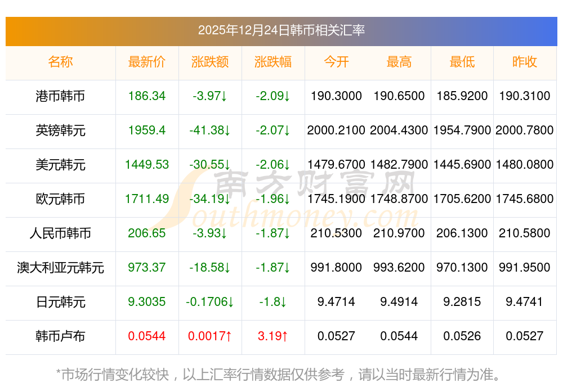563x392 pixels.
Task: Click latest price 1959.4
Action: click(x=147, y=130)
